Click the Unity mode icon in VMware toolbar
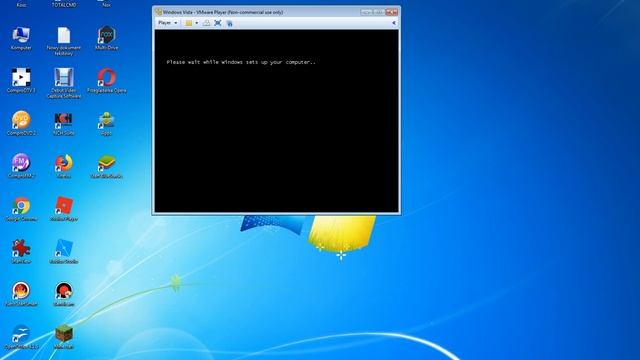Image resolution: width=640 pixels, height=360 pixels. [229, 23]
